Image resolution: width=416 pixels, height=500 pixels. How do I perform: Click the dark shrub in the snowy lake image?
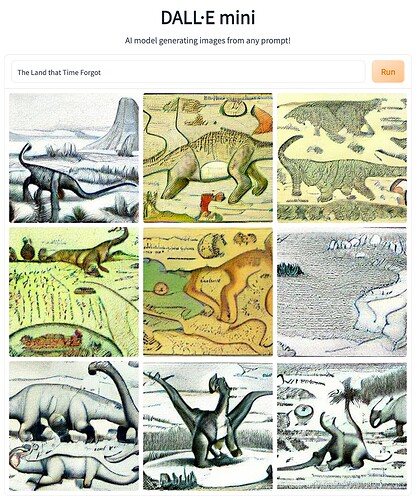289,269
